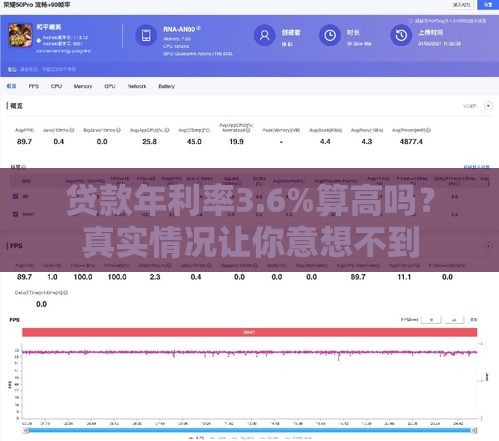Image resolution: width=499 pixels, height=441 pixels.
Task: Click the first FPS(>=) threshold input field
Action: [x=431, y=320]
